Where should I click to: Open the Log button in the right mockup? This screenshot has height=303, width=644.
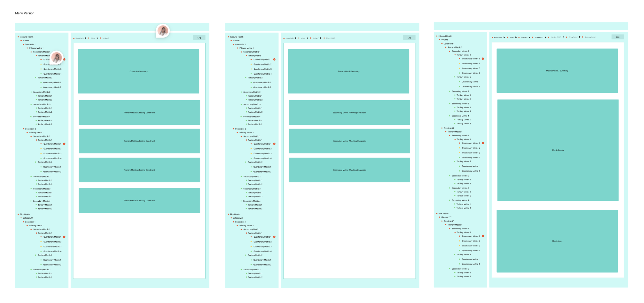[618, 37]
